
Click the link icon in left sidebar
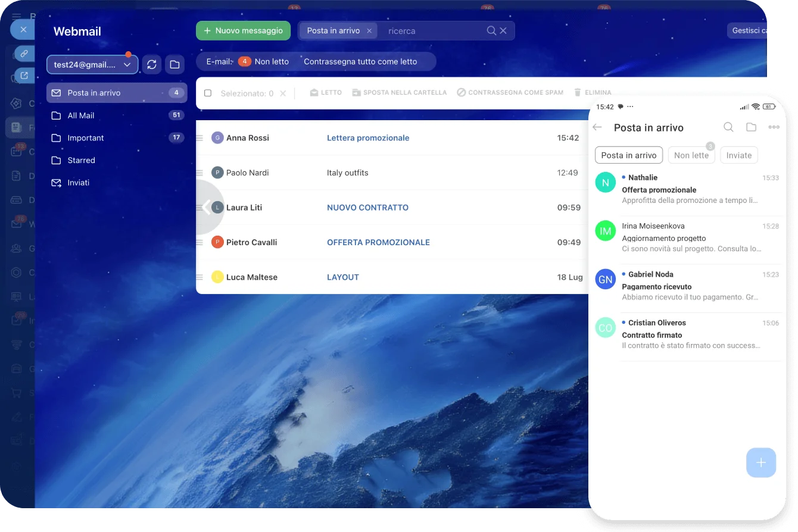click(x=24, y=54)
